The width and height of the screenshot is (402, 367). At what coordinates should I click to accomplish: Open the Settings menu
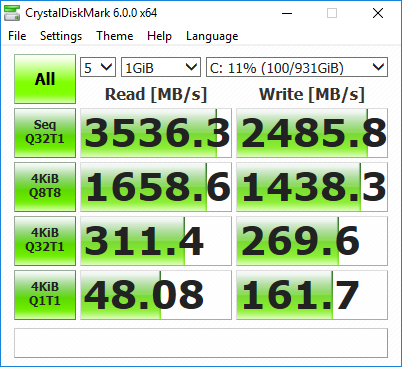click(x=61, y=36)
